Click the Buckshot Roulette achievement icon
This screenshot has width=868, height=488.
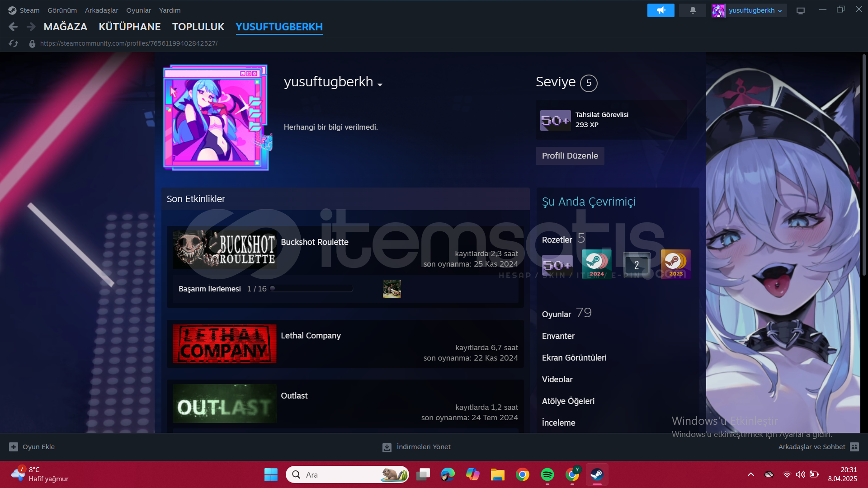392,289
